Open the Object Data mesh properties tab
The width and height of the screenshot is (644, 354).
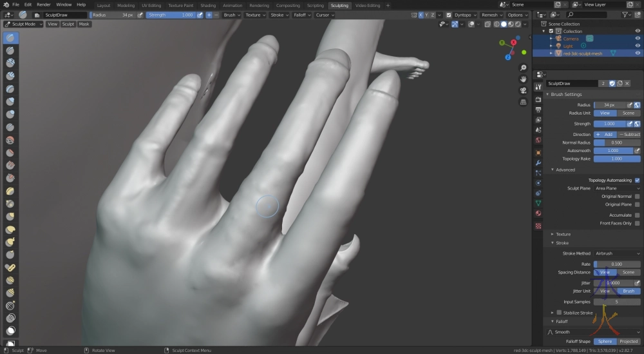(538, 203)
